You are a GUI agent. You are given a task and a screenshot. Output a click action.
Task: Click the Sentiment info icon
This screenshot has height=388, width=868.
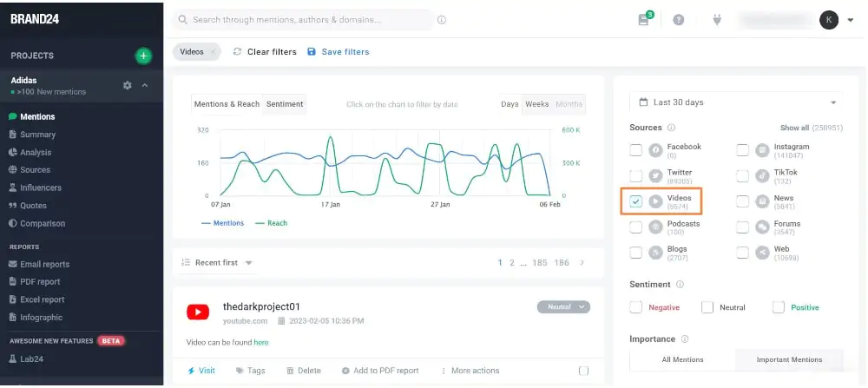pos(680,285)
